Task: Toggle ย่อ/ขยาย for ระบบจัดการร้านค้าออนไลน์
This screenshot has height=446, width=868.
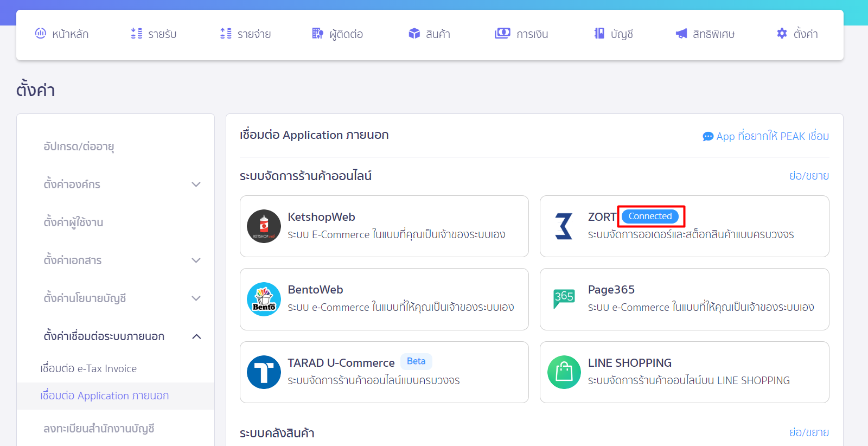Action: [809, 176]
